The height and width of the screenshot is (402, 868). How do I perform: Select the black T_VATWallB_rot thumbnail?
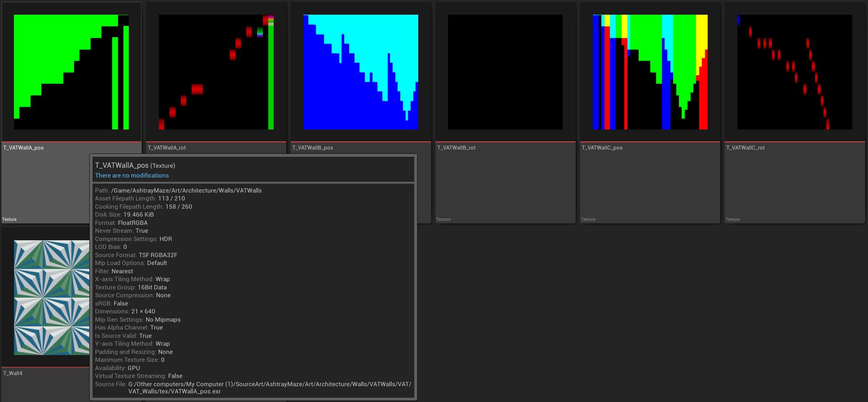[505, 72]
